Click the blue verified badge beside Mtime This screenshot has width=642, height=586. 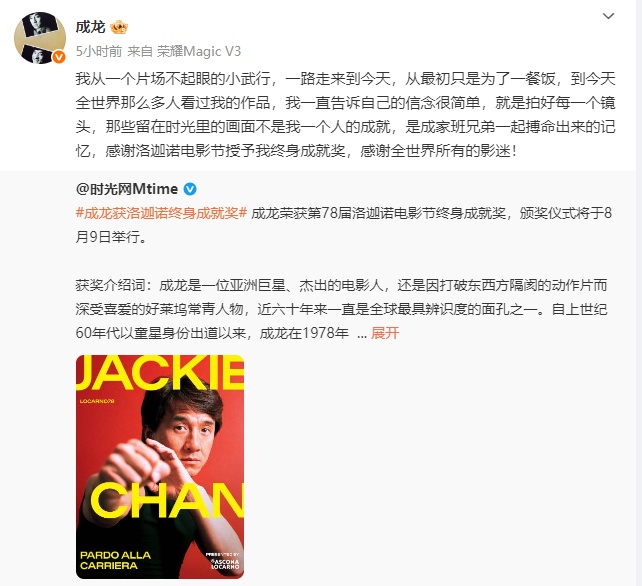coord(190,189)
